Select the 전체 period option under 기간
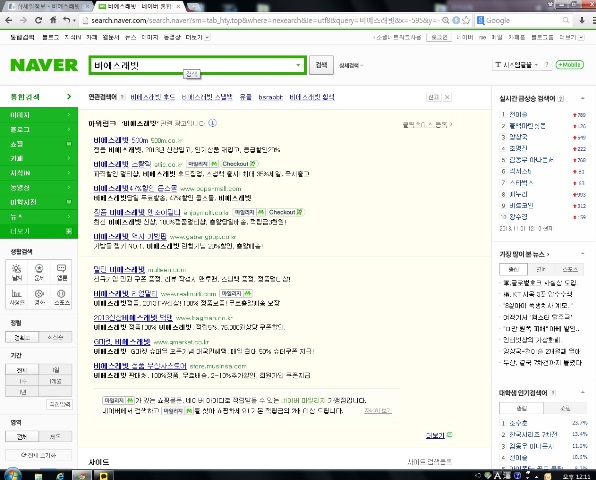The height and width of the screenshot is (480, 596). coord(22,369)
